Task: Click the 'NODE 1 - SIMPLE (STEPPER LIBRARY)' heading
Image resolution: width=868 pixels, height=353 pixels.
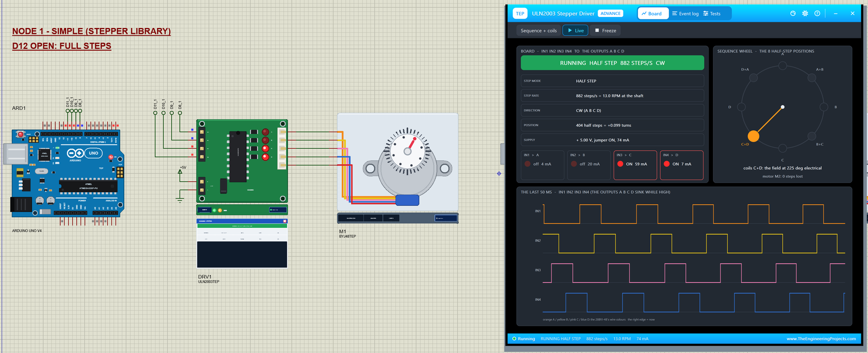Action: point(92,31)
